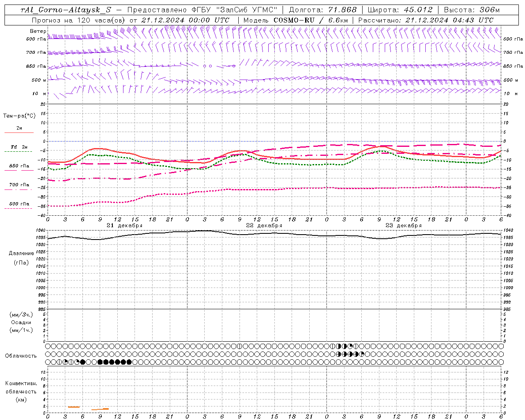Click the Облачность row label
Viewport: 525px width, 420px height.
[x=21, y=356]
